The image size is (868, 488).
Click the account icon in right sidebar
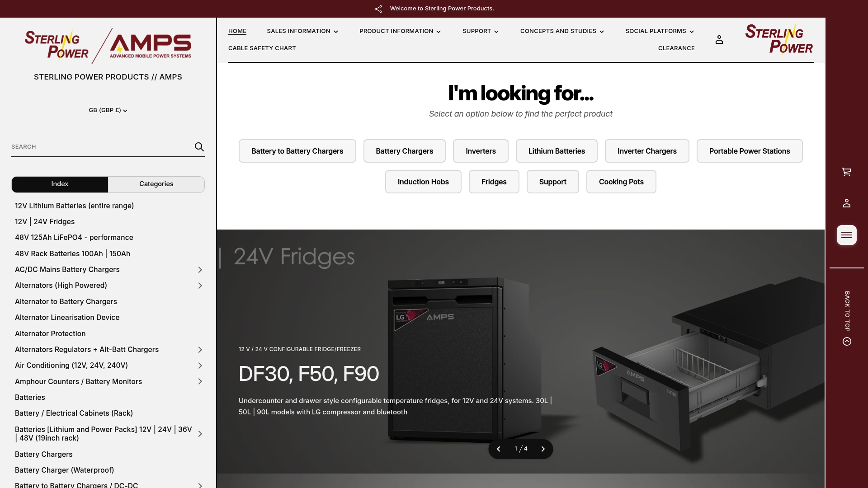847,203
